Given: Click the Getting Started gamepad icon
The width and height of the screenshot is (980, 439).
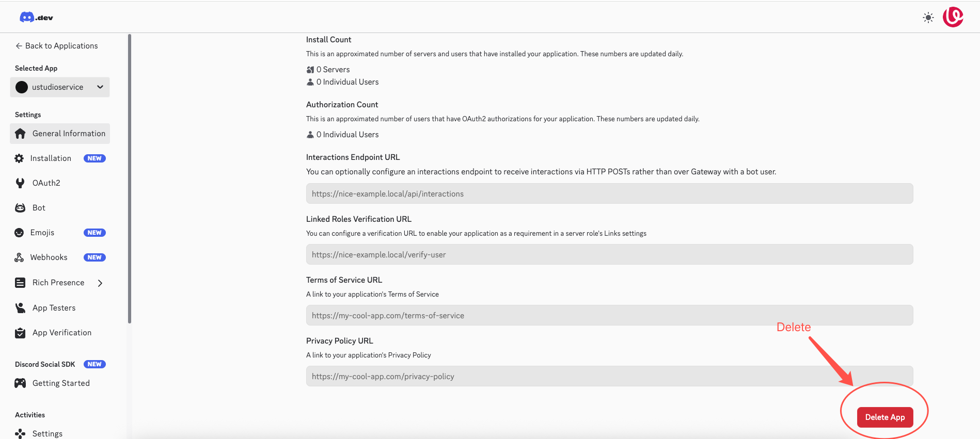Looking at the screenshot, I should (20, 383).
